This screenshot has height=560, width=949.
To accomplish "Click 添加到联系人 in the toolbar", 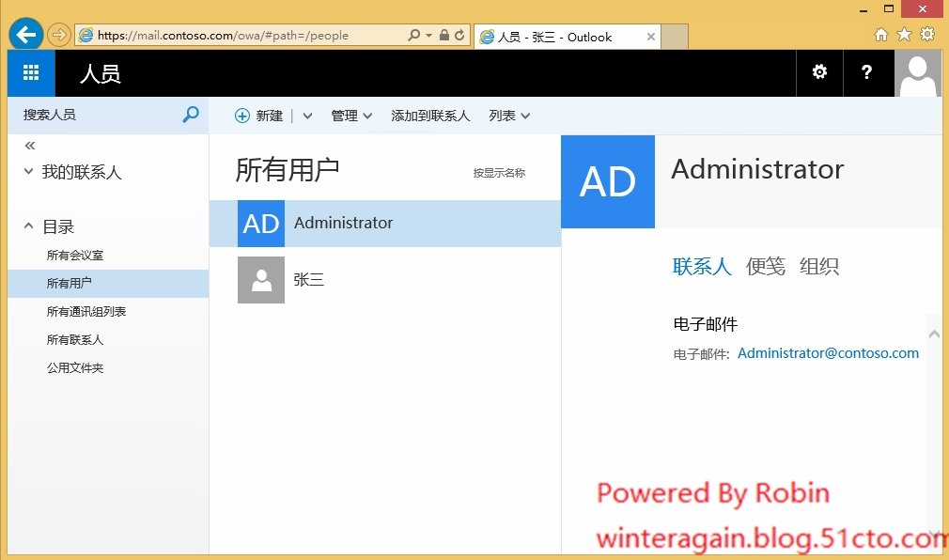I will coord(430,116).
